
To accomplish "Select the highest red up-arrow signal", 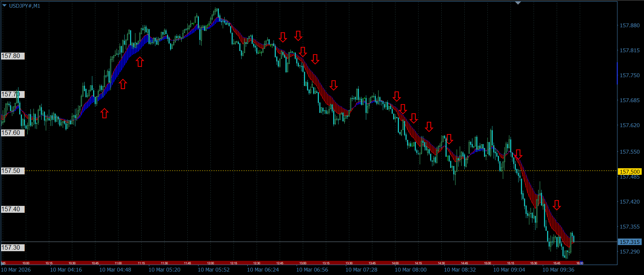I will point(140,61).
